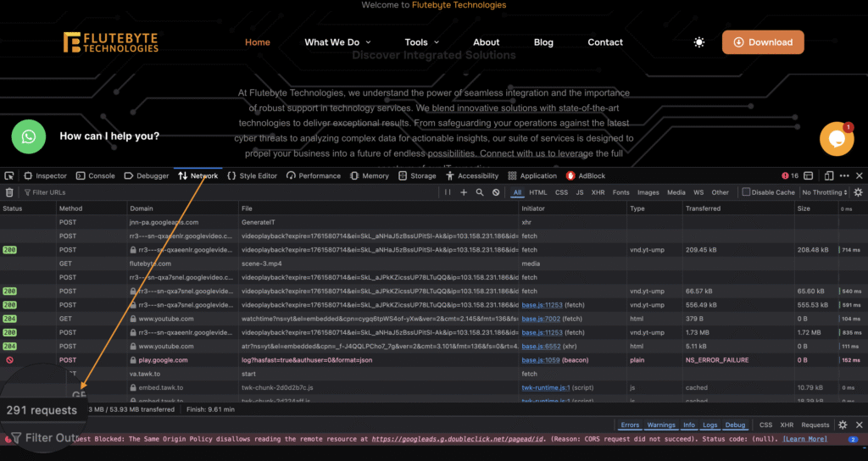This screenshot has height=461, width=868.
Task: Click the search magnifier icon in Network toolbar
Action: pos(480,192)
